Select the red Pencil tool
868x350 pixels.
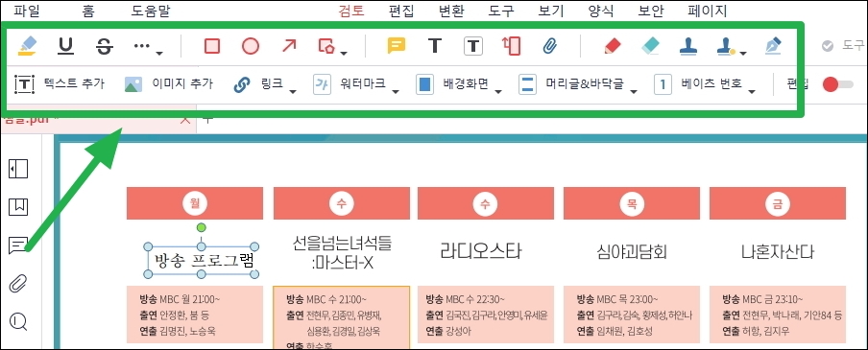coord(613,46)
